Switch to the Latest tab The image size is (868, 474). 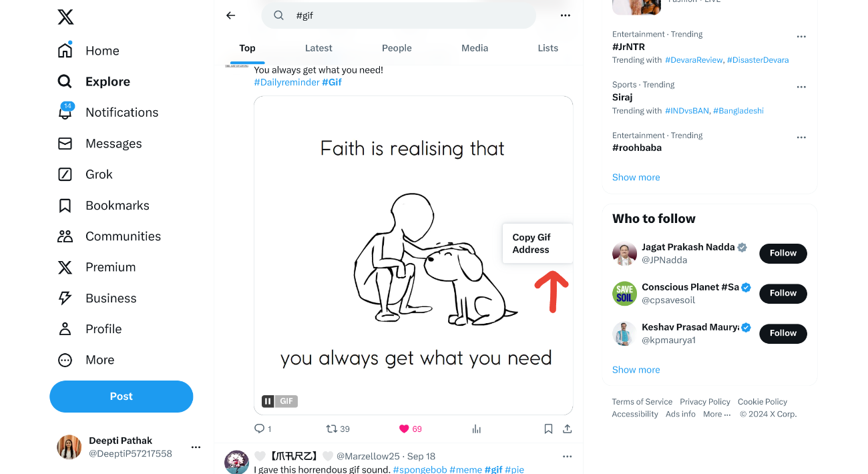tap(318, 47)
